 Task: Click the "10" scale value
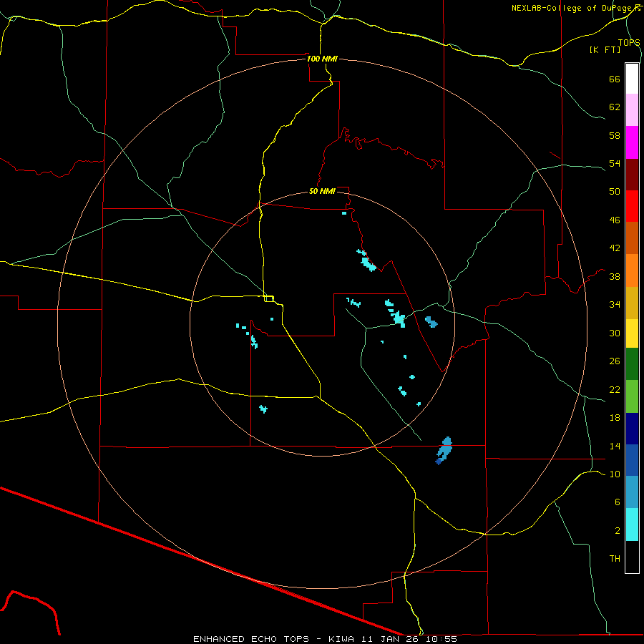[615, 474]
